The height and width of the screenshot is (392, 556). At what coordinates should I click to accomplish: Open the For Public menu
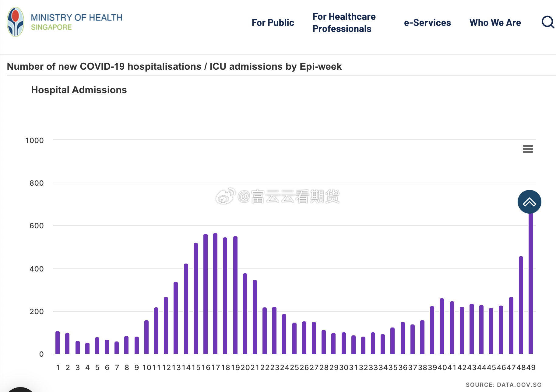[x=273, y=23]
